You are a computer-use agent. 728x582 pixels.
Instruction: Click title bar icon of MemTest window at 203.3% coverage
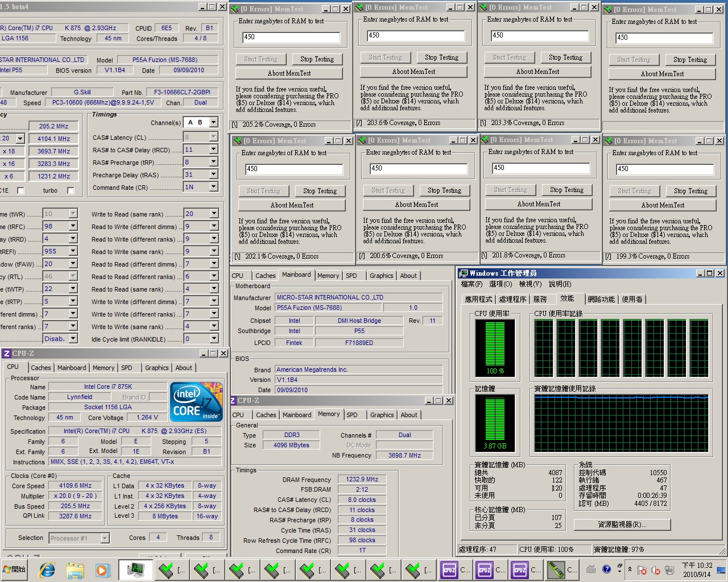coord(483,7)
